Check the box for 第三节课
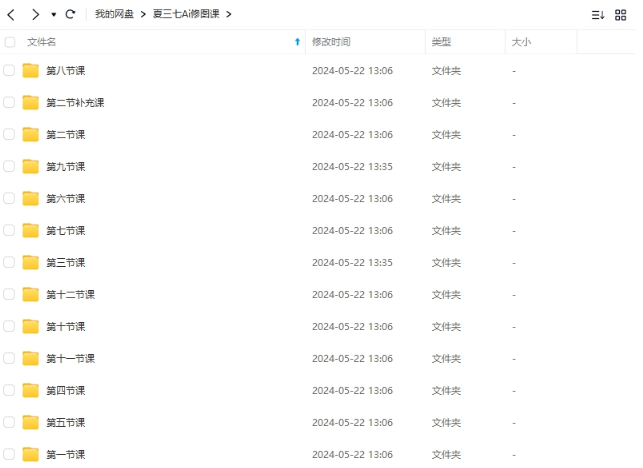643x468 pixels. coord(9,263)
